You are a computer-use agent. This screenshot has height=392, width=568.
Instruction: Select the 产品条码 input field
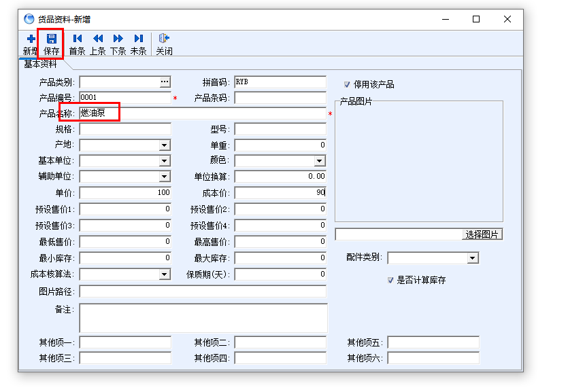click(x=280, y=98)
